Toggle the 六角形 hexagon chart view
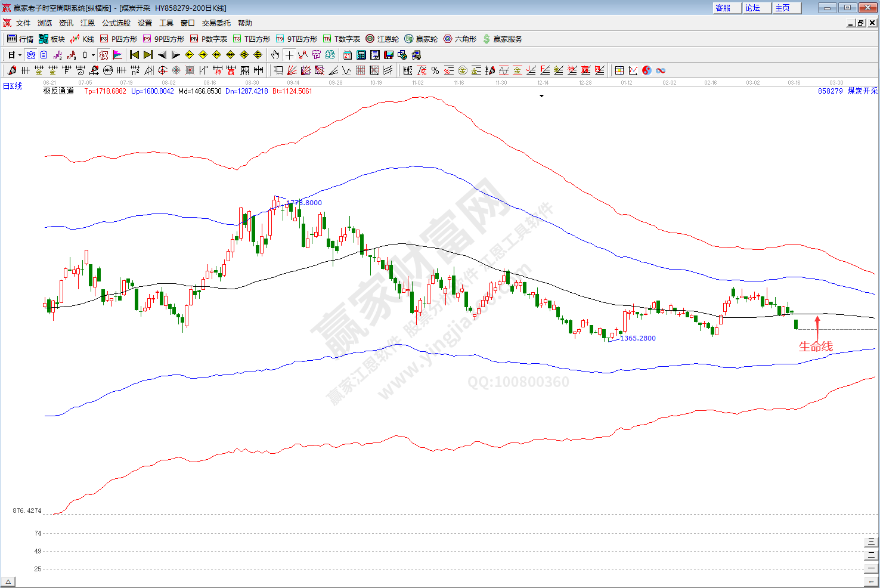This screenshot has height=588, width=880. (x=460, y=39)
